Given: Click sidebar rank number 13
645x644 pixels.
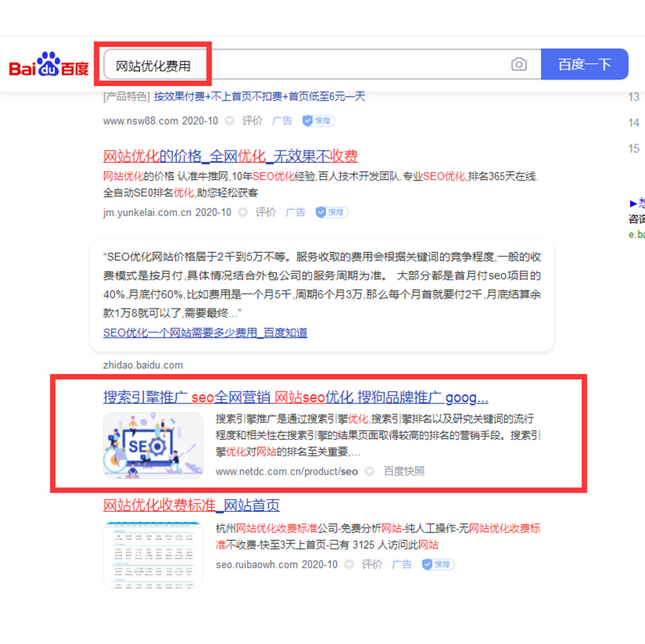Looking at the screenshot, I should (634, 97).
